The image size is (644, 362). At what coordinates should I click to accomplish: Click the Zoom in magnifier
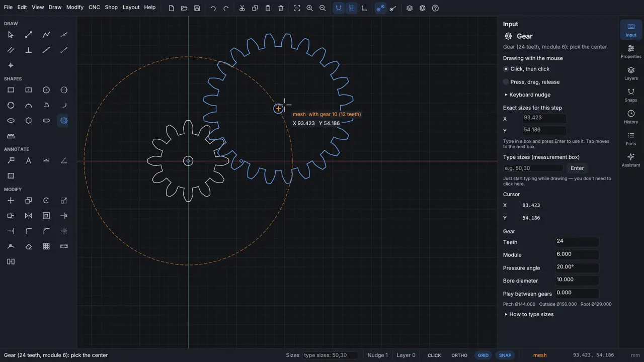[310, 8]
